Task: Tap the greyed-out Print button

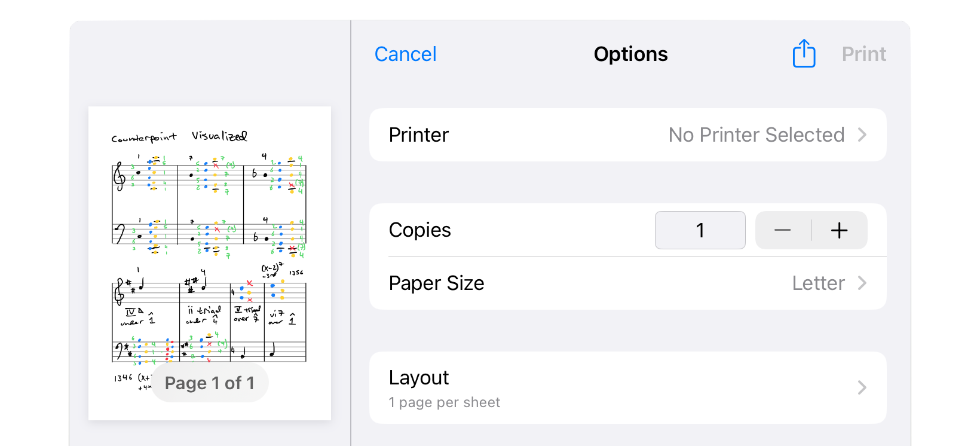Action: pyautogui.click(x=863, y=54)
